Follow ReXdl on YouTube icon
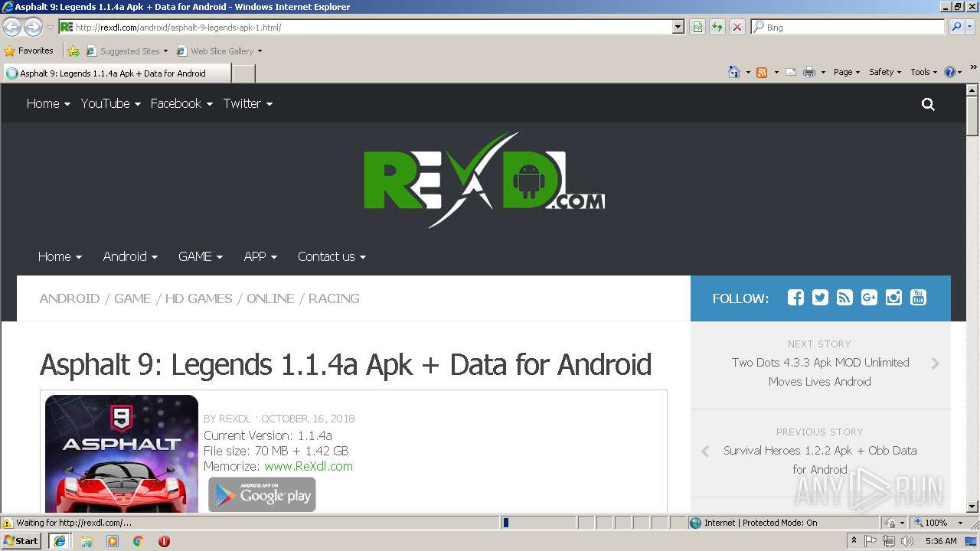The height and width of the screenshot is (551, 980). coord(918,298)
